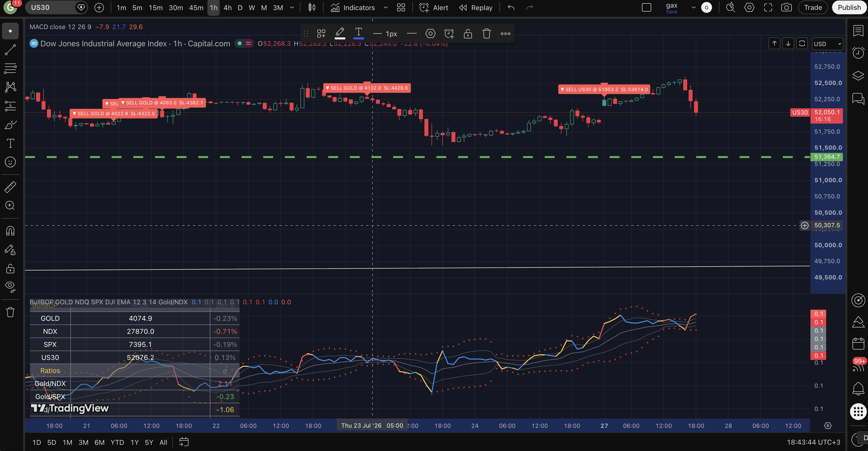
Task: Open the alerts clock panel
Action: click(x=858, y=53)
